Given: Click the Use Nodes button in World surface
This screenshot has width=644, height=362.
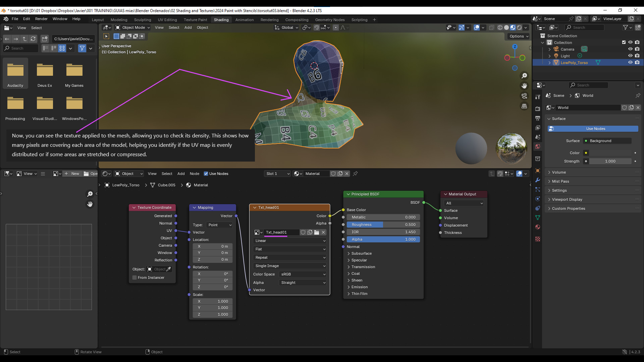Looking at the screenshot, I should coord(593,129).
